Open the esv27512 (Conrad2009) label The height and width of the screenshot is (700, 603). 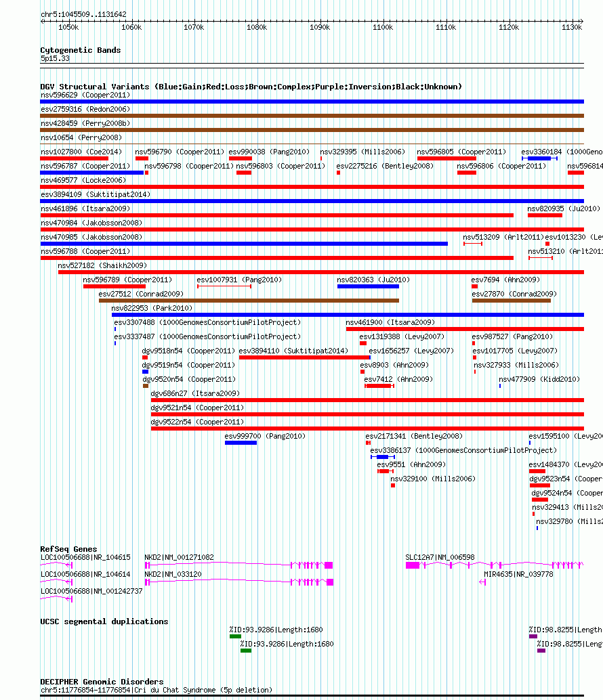(x=141, y=294)
